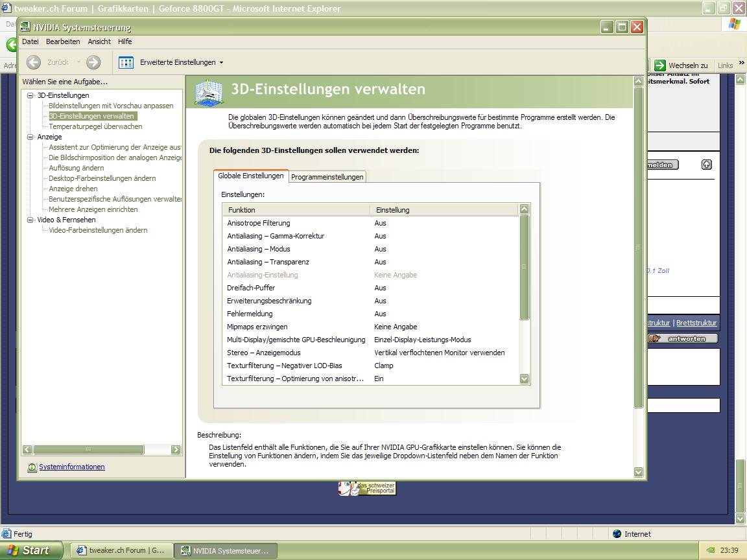747x560 pixels.
Task: Collapse the 3D-Einstellungen tree node
Action: coord(30,95)
